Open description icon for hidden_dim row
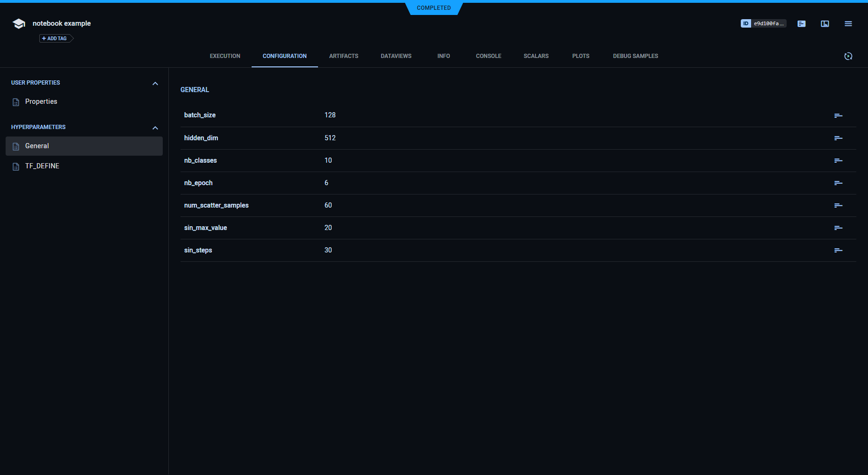The width and height of the screenshot is (868, 475). (838, 138)
